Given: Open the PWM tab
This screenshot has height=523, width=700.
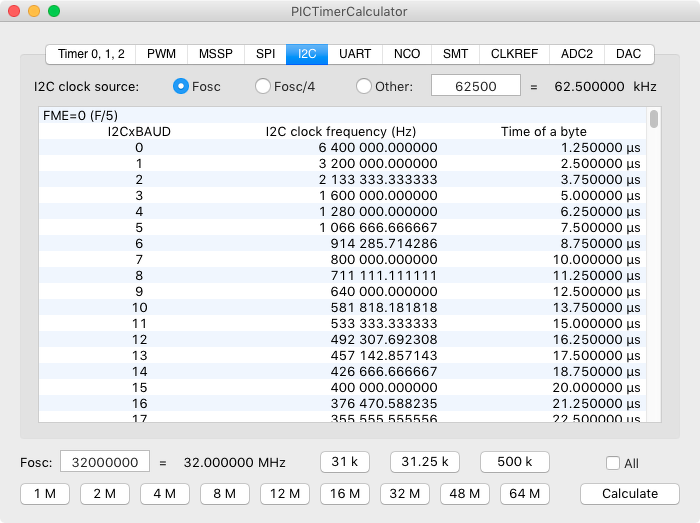Looking at the screenshot, I should pyautogui.click(x=161, y=54).
